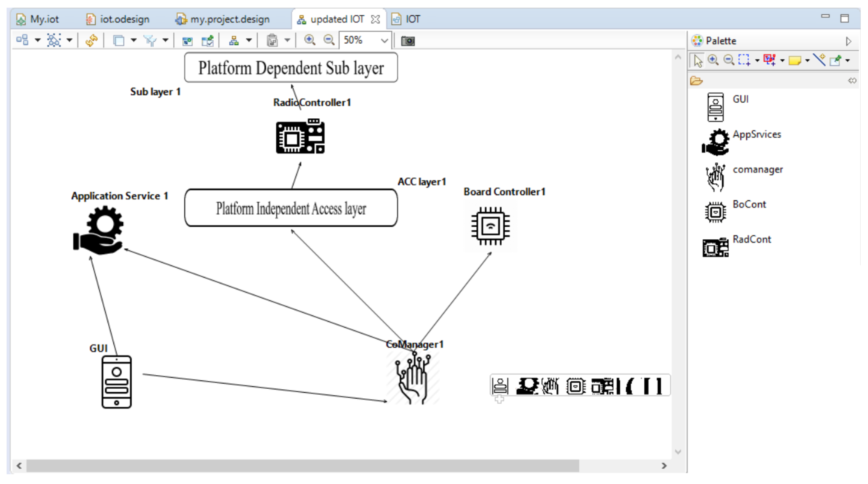This screenshot has height=484, width=868.
Task: Click the Arrange All toolbar icon
Action: [x=22, y=40]
